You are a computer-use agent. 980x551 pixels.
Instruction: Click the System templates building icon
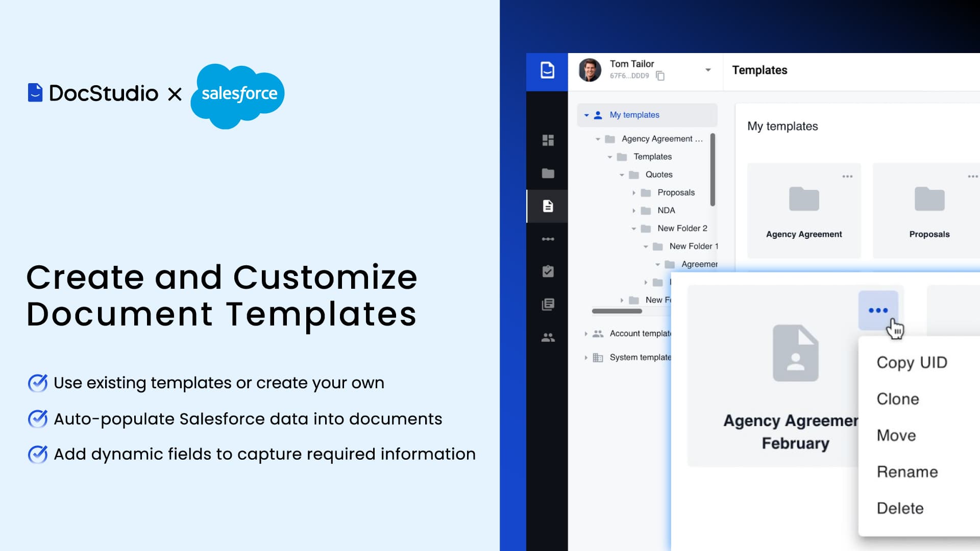(x=598, y=358)
